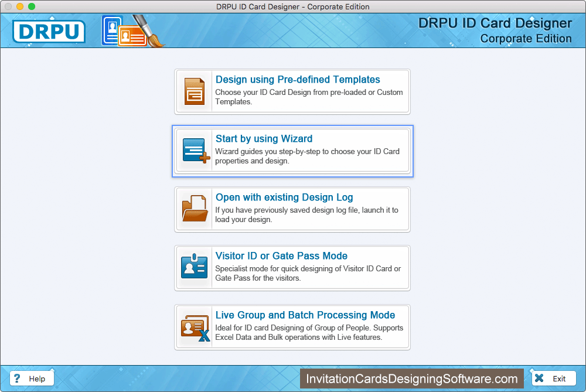Click the previously saved design log description

(x=306, y=215)
